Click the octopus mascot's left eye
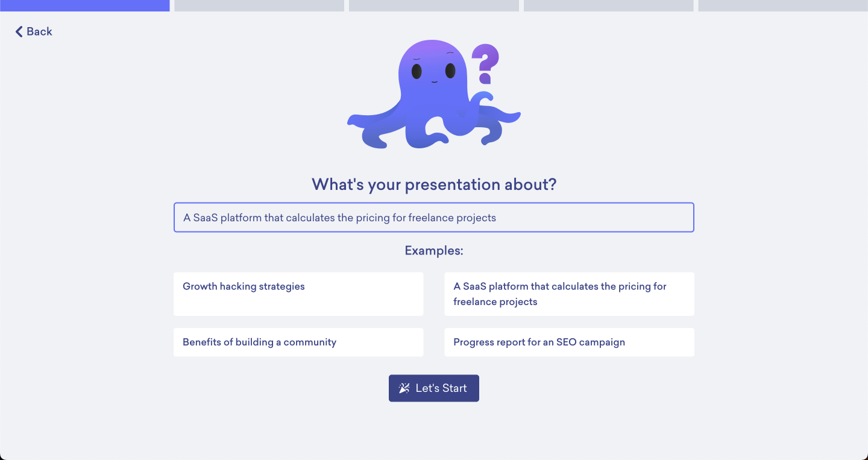The image size is (868, 460). [x=417, y=71]
